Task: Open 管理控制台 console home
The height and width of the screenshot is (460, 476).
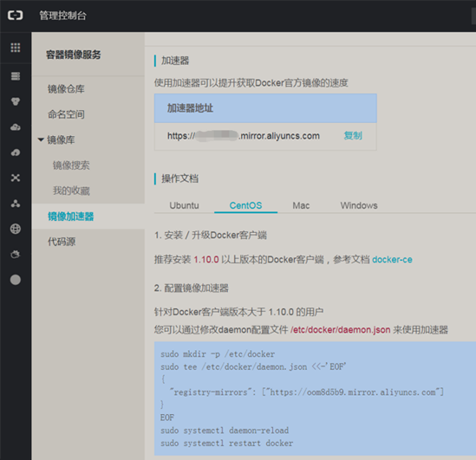Action: [x=63, y=16]
